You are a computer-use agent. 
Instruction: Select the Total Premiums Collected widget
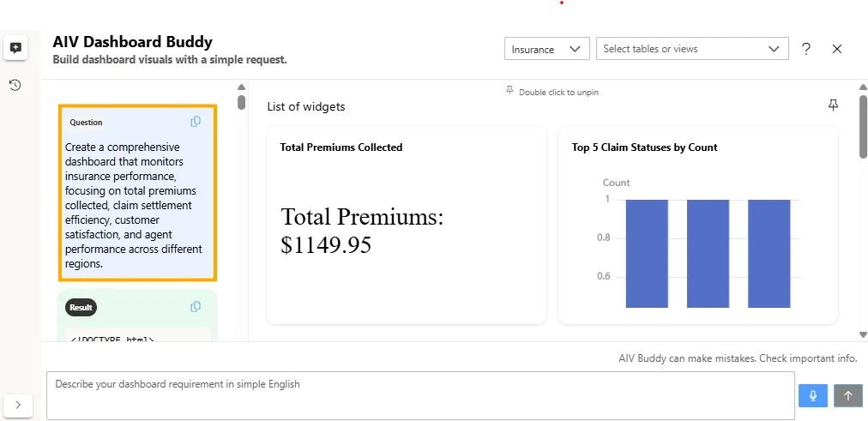407,226
